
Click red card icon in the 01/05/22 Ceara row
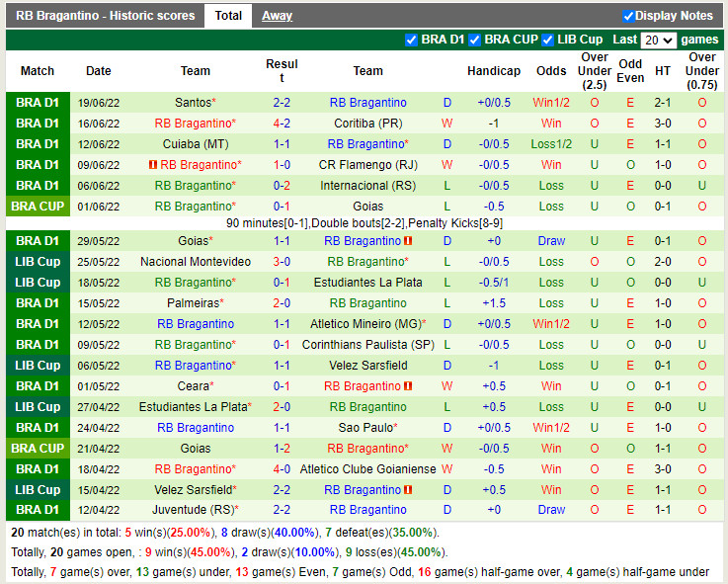tap(408, 385)
